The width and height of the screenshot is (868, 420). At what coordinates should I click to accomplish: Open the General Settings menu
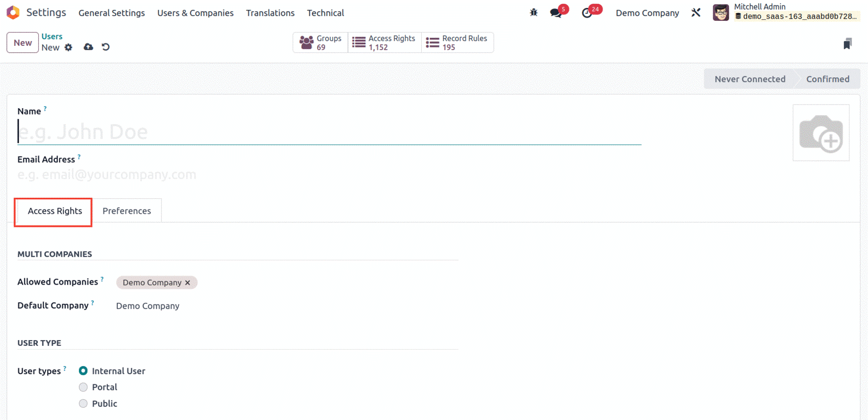click(x=111, y=13)
